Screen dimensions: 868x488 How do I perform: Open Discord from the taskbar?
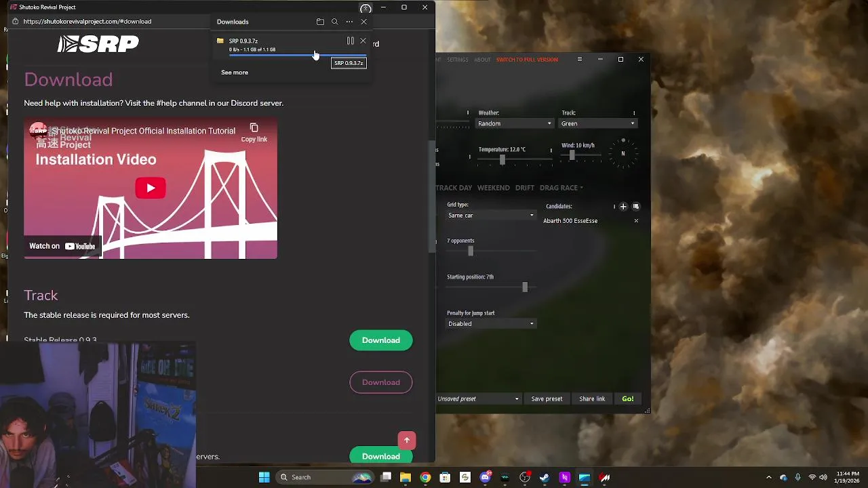tap(485, 477)
